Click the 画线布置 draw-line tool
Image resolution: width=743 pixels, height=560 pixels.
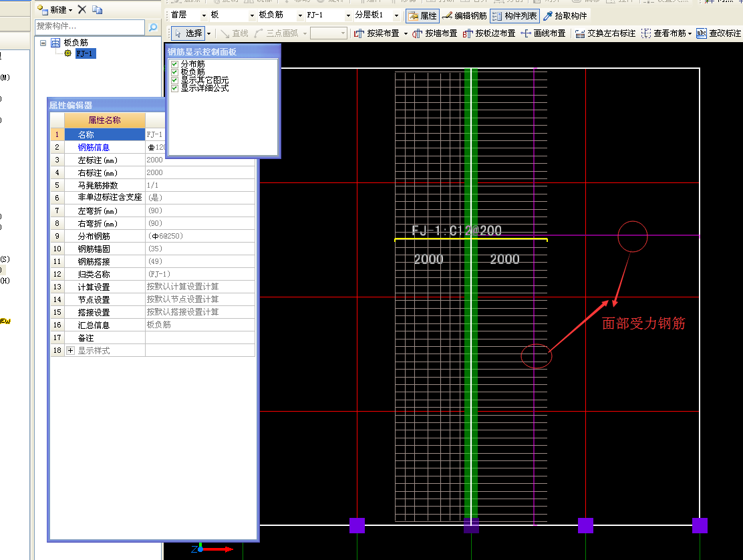point(543,33)
